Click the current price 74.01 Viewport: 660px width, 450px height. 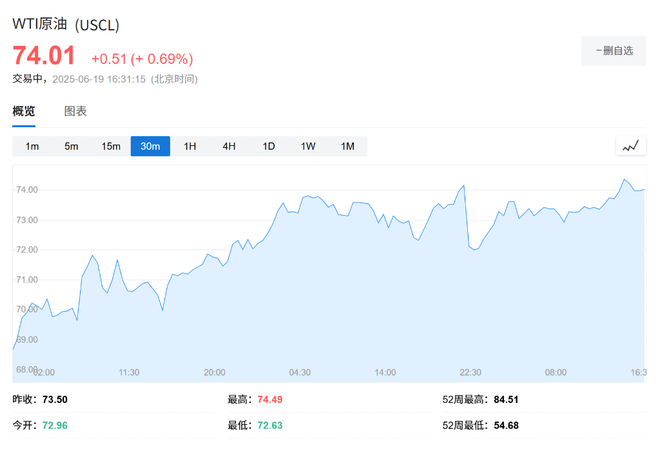point(44,55)
